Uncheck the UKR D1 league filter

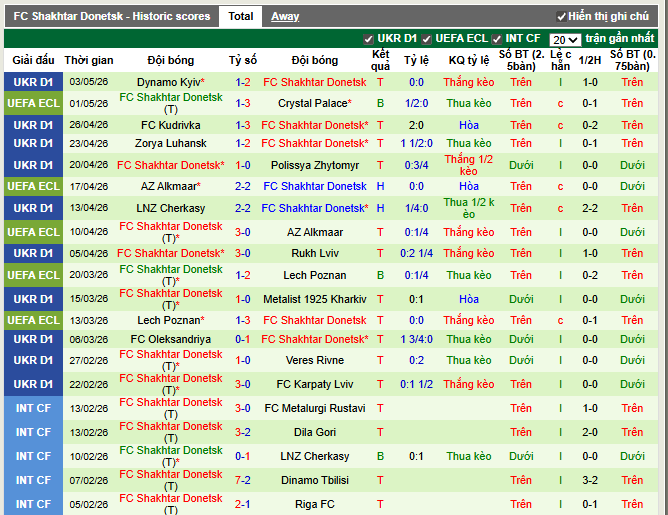[x=369, y=39]
